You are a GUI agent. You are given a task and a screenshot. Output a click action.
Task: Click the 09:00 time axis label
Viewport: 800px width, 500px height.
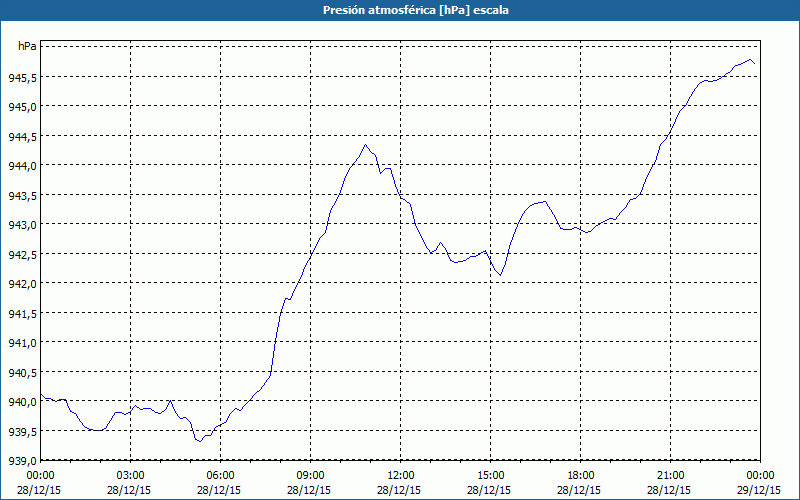point(311,476)
